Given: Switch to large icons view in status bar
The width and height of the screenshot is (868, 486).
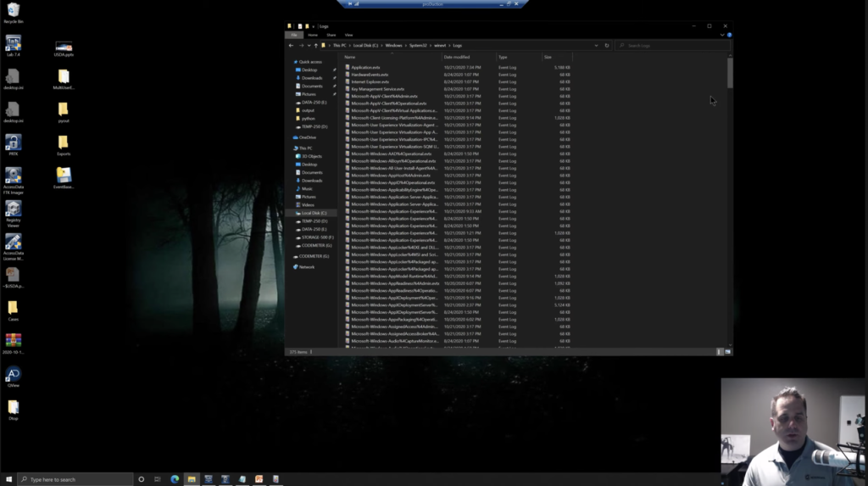Looking at the screenshot, I should click(728, 352).
